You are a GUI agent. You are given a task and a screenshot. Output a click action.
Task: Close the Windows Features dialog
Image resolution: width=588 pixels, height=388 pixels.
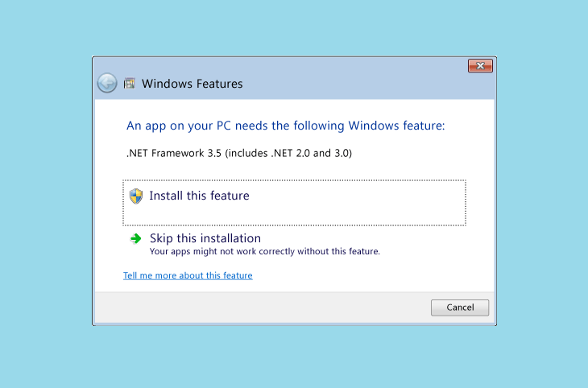click(x=480, y=66)
